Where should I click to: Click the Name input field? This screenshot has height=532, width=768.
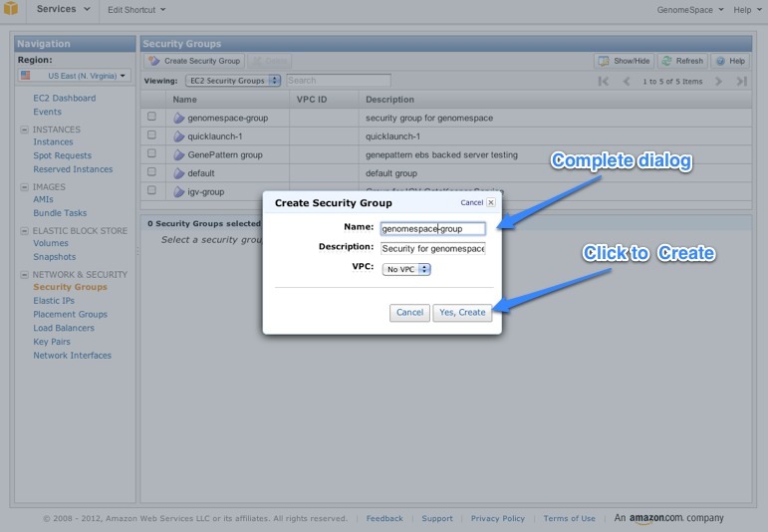(432, 228)
